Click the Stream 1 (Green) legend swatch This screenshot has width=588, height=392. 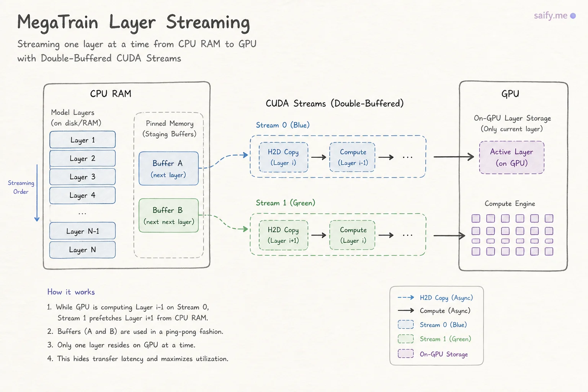click(406, 339)
